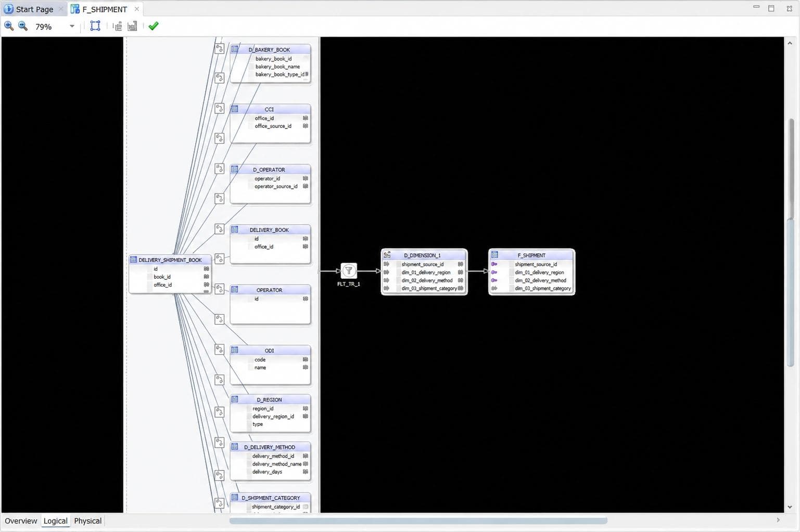800x532 pixels.
Task: Click table icon in OPERATOR header
Action: (235, 290)
